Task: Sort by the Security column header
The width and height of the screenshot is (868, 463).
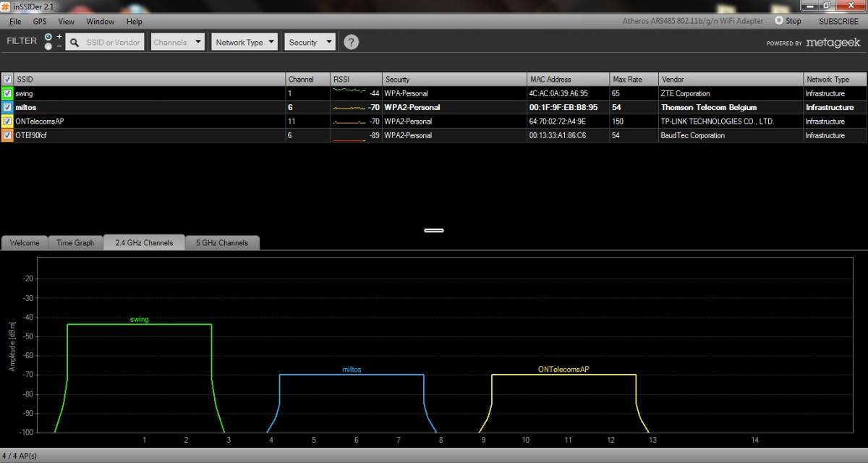Action: pos(454,80)
